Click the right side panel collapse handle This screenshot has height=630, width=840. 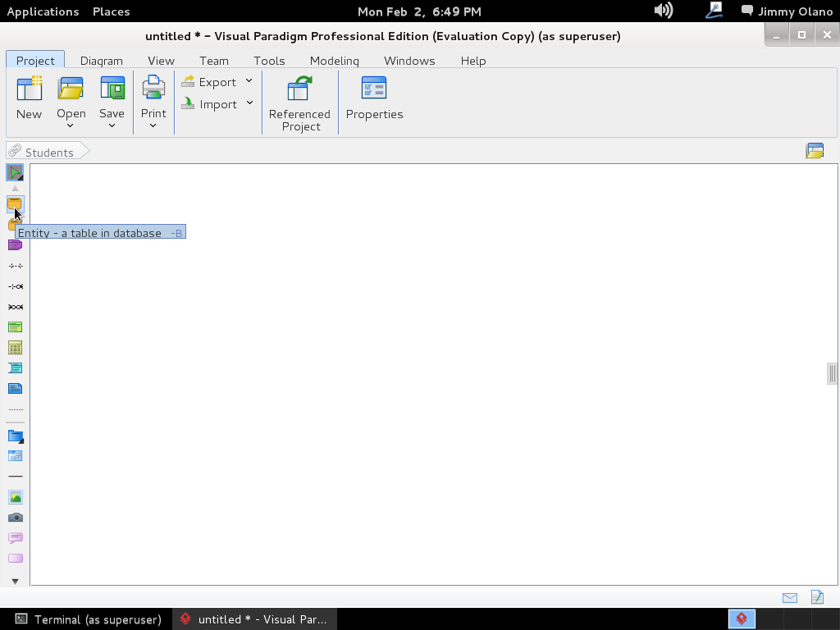pyautogui.click(x=832, y=373)
